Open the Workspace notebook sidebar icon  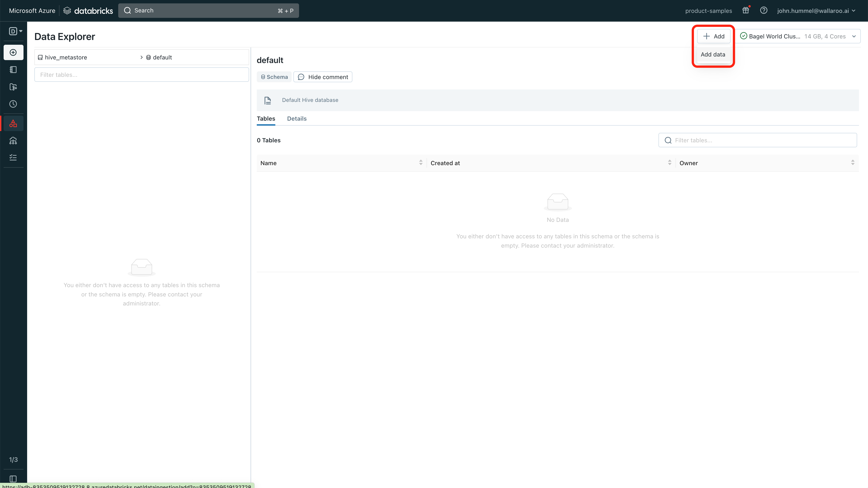click(13, 70)
